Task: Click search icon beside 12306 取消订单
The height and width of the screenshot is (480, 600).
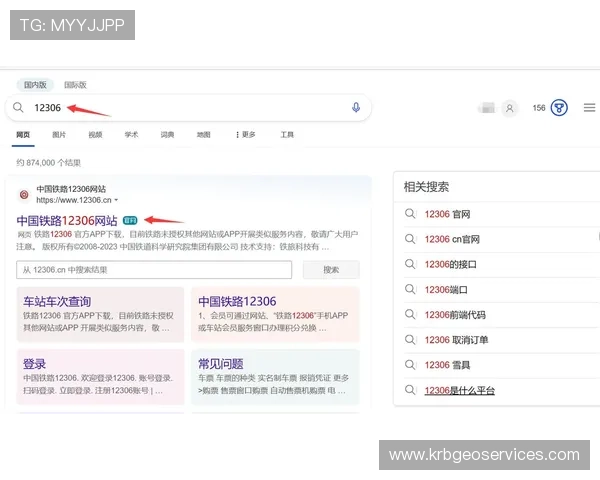Action: pyautogui.click(x=410, y=340)
